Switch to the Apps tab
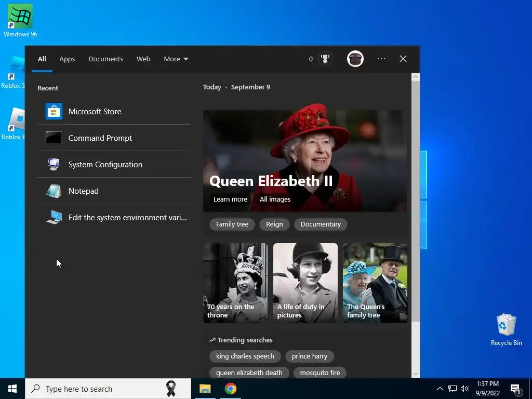This screenshot has width=532, height=399. point(67,59)
